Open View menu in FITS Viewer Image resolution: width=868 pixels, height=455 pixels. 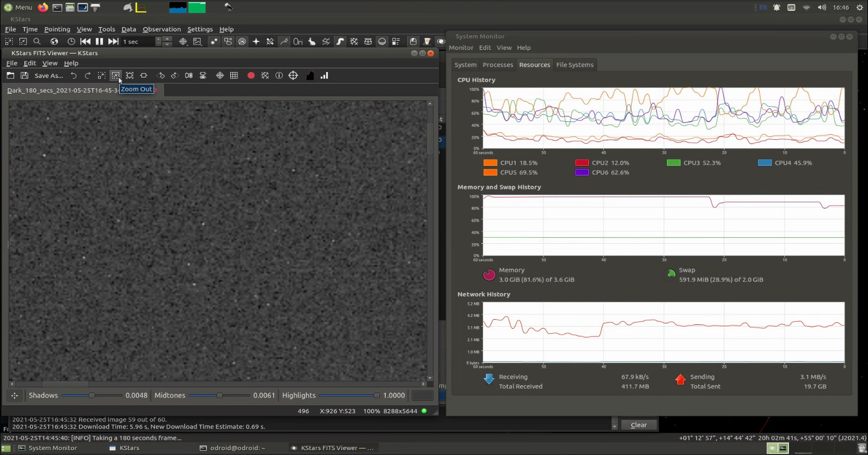pos(50,63)
